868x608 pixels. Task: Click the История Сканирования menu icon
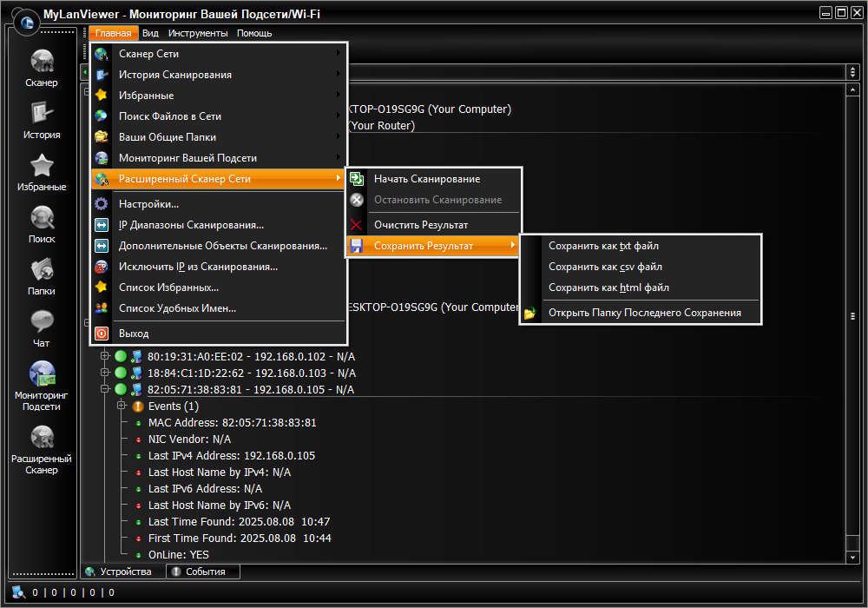coord(102,75)
